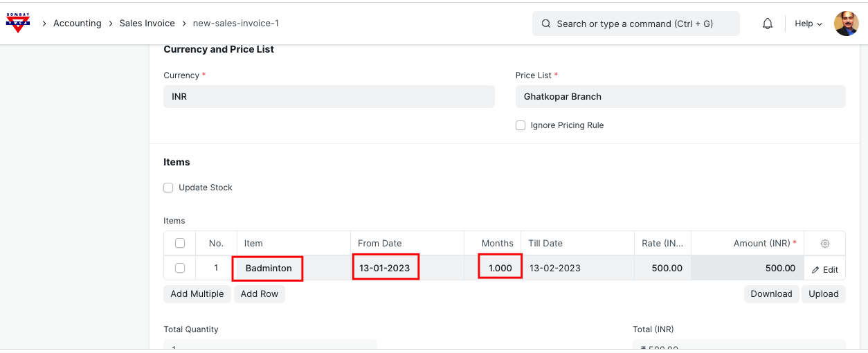Click the Badminton item cell
The width and height of the screenshot is (868, 353).
coord(269,268)
